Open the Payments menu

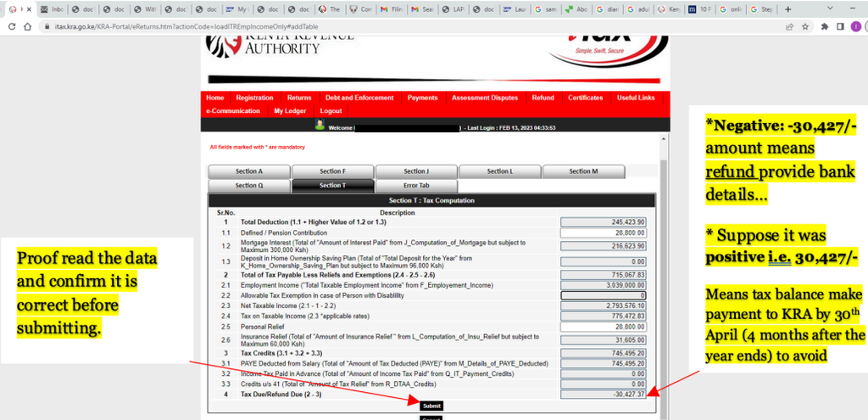pyautogui.click(x=422, y=98)
